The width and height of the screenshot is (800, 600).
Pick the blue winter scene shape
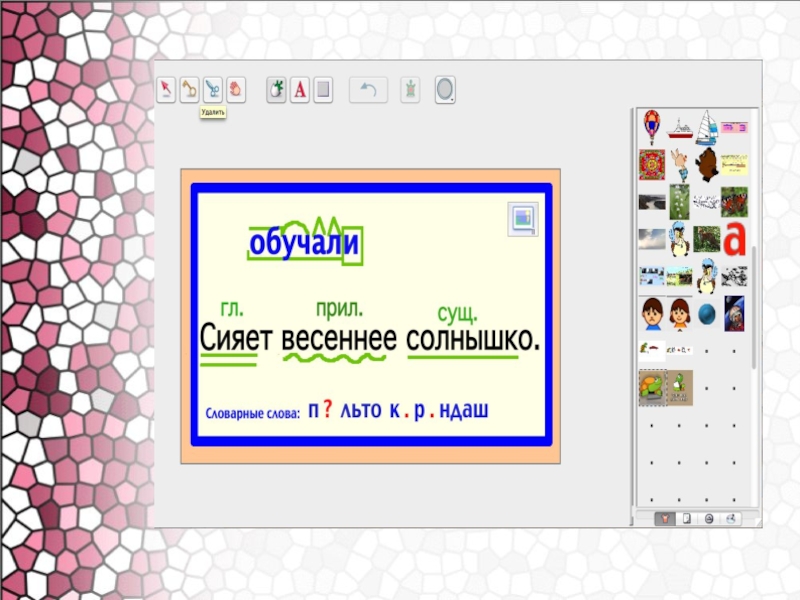652,277
